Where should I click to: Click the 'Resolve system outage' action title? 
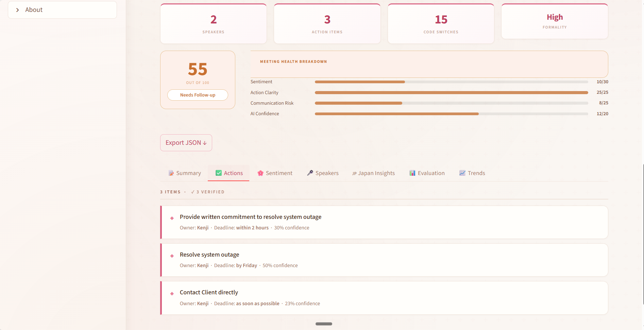pos(209,255)
